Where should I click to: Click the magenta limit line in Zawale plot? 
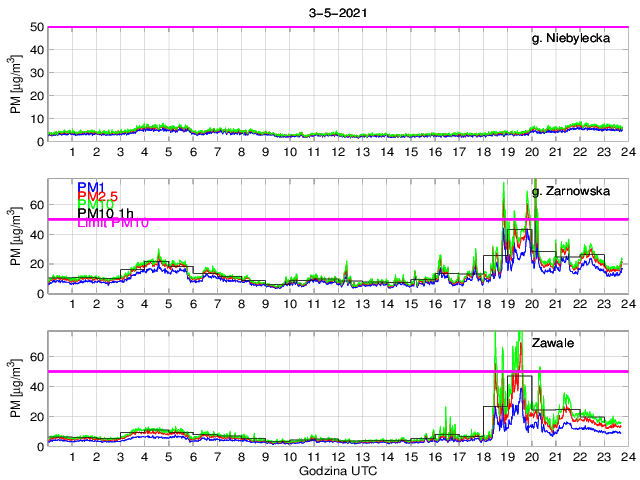coord(300,372)
